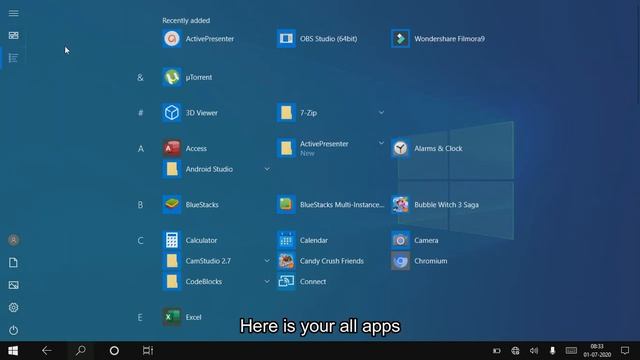The width and height of the screenshot is (640, 360).
Task: Open the 7-Zip folder icon
Action: [x=286, y=113]
